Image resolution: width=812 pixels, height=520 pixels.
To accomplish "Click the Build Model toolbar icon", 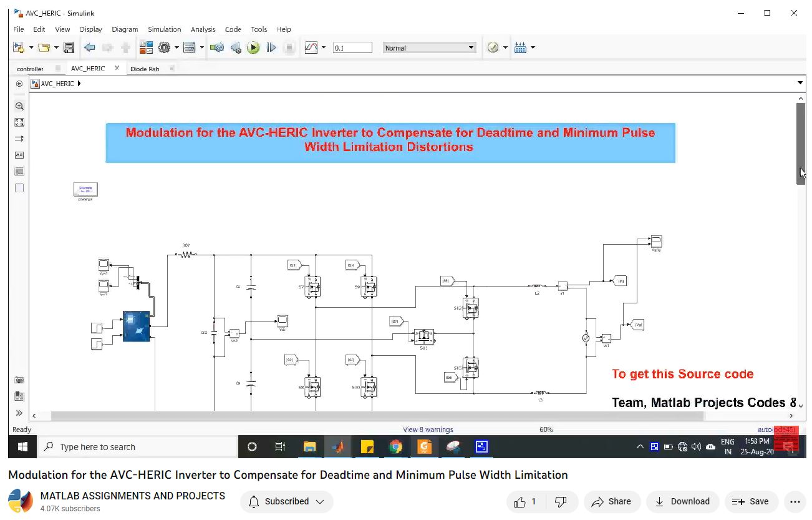I will click(521, 47).
